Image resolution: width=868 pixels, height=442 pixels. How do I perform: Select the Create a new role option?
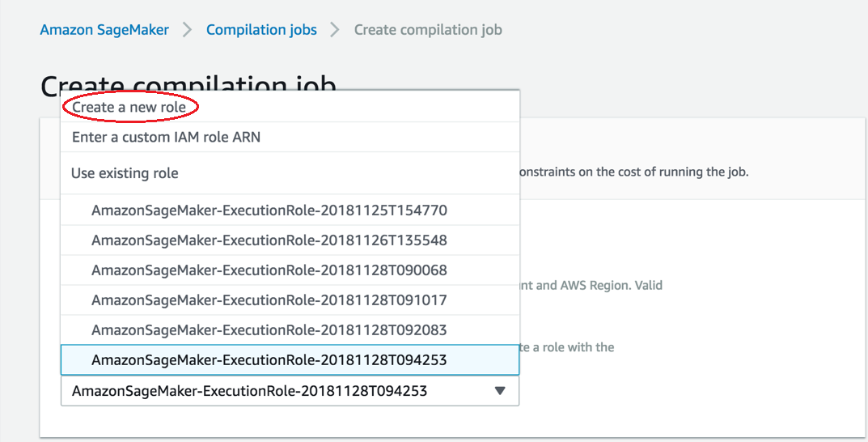point(129,107)
